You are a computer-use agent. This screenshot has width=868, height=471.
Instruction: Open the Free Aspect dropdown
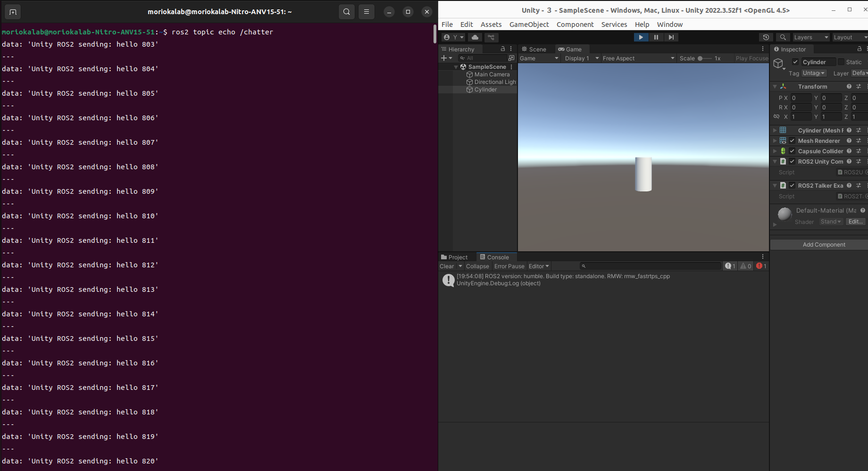pos(638,58)
